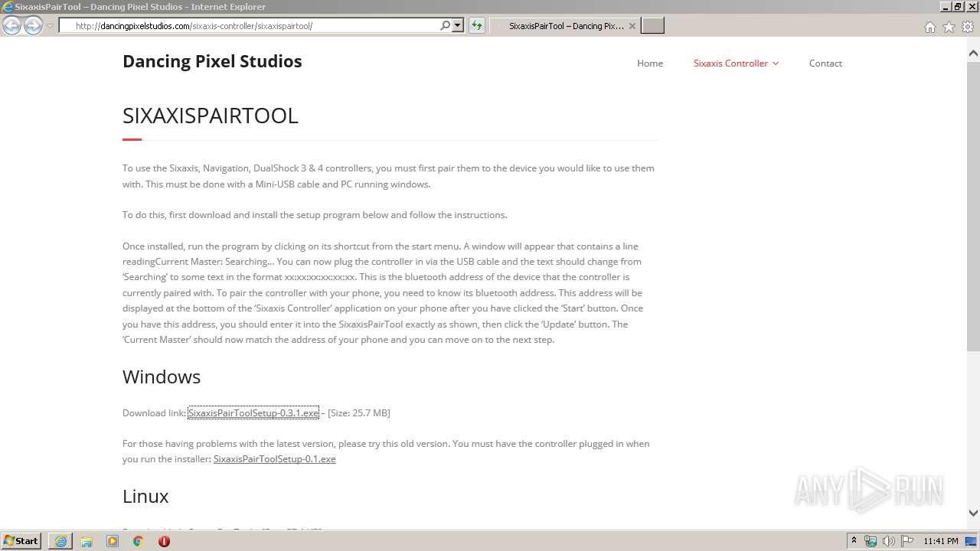The width and height of the screenshot is (980, 551).
Task: Open the Sixaxis Controller menu item
Action: pyautogui.click(x=730, y=64)
